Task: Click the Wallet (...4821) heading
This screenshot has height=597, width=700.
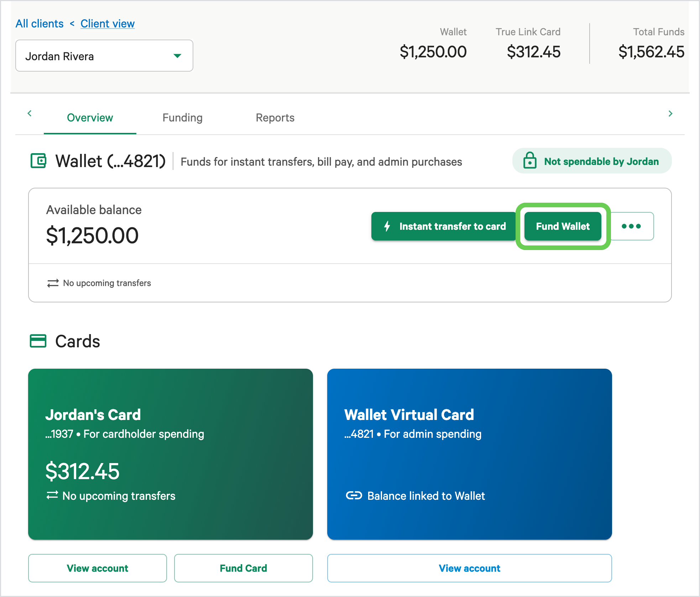Action: click(110, 161)
